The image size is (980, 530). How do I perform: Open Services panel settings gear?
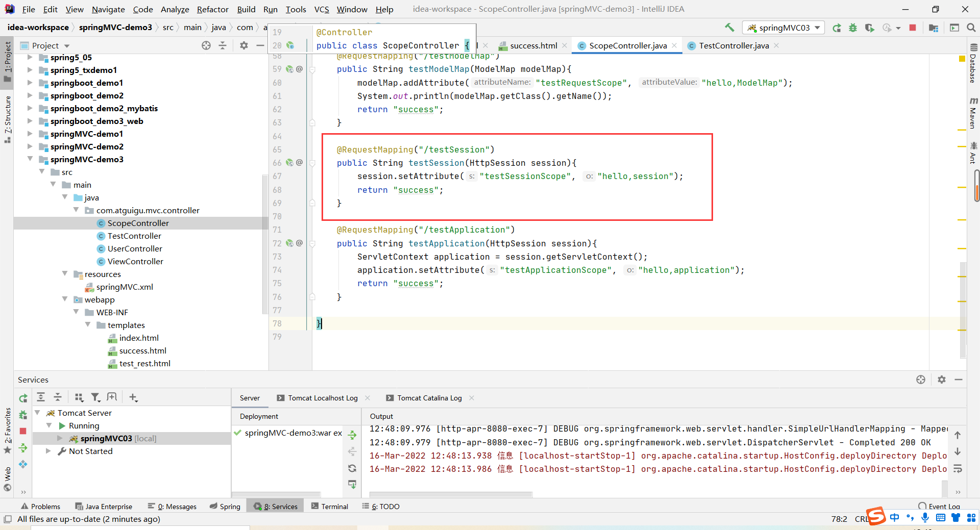[942, 380]
